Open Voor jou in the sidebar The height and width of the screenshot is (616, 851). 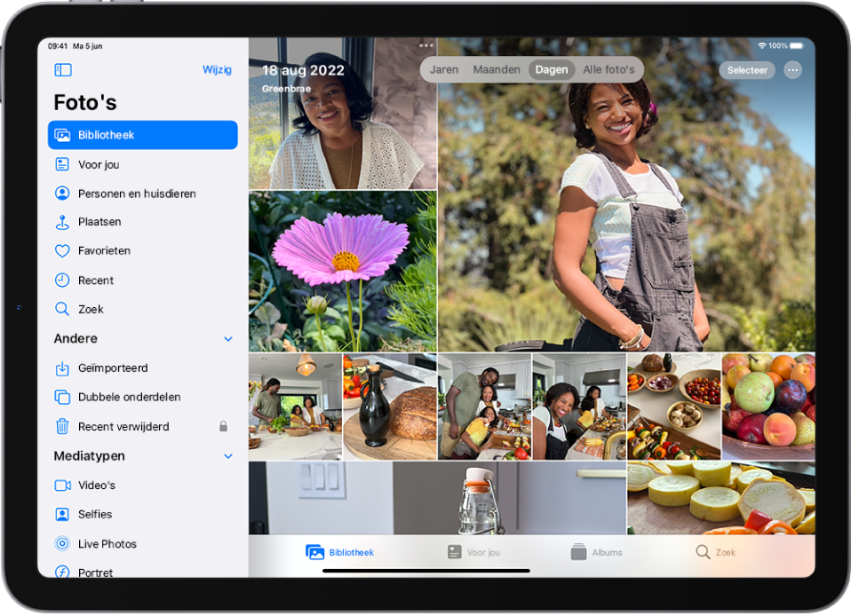(98, 164)
